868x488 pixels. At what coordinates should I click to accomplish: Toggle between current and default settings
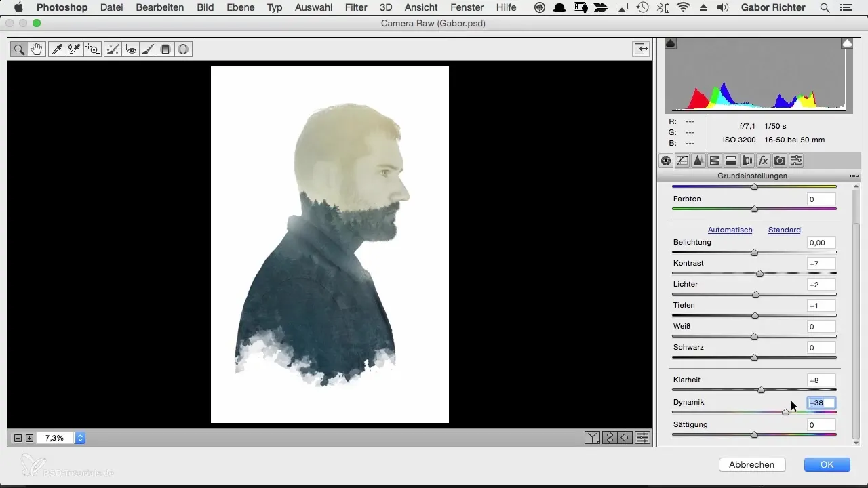(643, 437)
